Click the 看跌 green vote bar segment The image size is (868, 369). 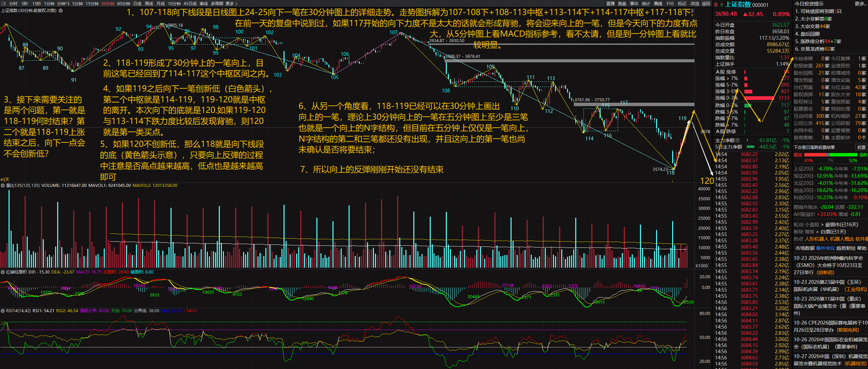tap(844, 155)
